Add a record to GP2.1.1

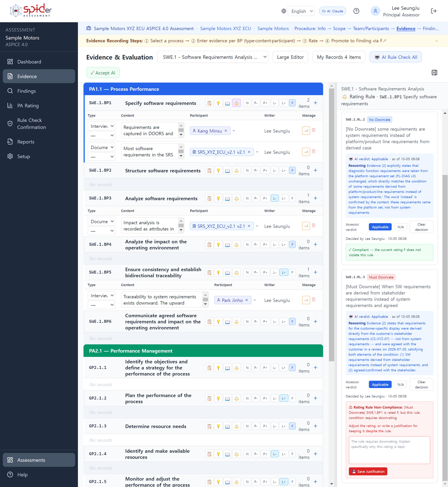click(315, 368)
